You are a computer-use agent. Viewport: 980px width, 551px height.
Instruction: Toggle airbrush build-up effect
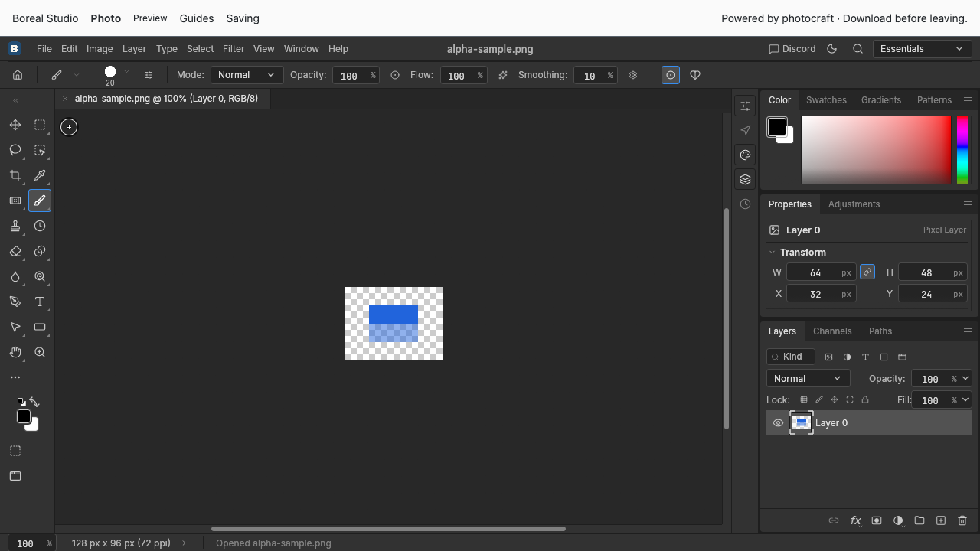503,75
